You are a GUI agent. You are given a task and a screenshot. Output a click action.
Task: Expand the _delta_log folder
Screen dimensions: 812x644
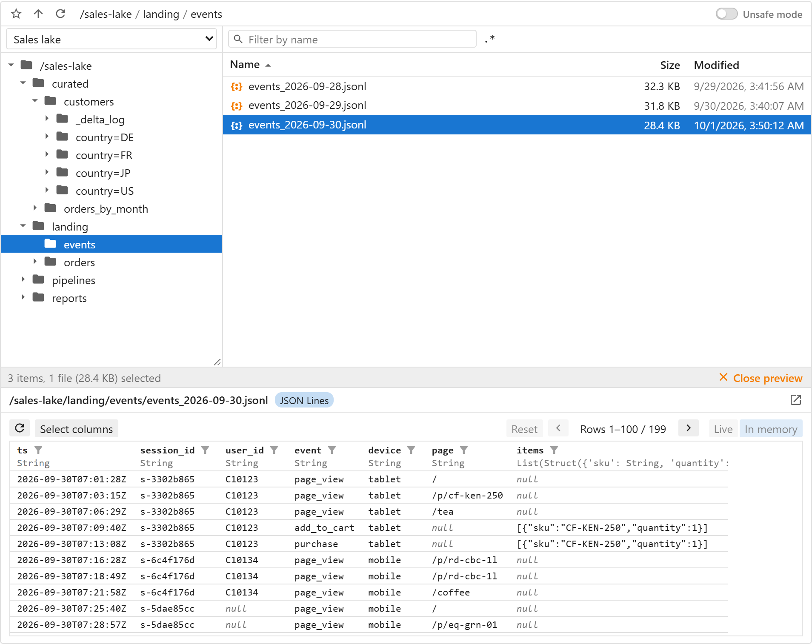[47, 119]
